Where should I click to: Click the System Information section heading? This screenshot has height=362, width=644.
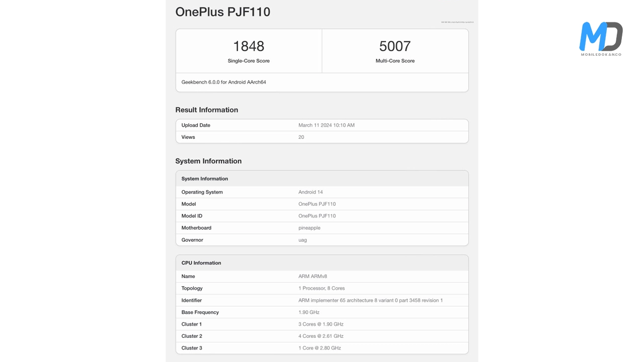[x=208, y=161]
